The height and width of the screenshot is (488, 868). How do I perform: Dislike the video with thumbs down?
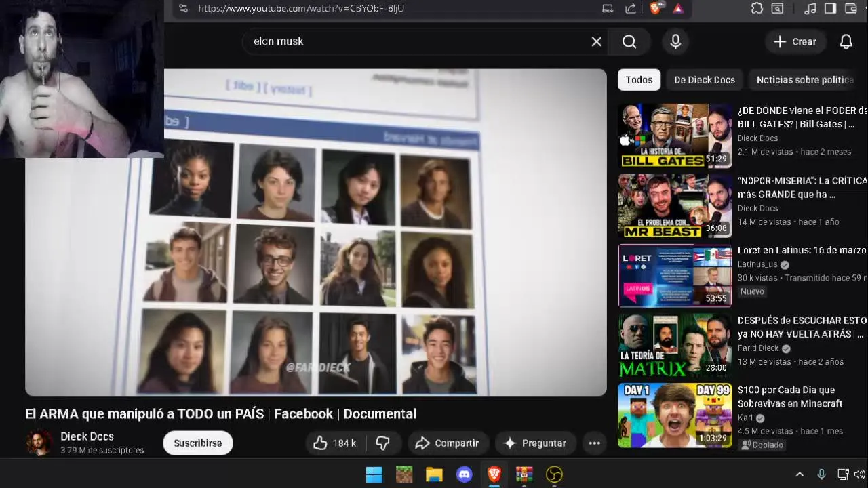pyautogui.click(x=383, y=443)
